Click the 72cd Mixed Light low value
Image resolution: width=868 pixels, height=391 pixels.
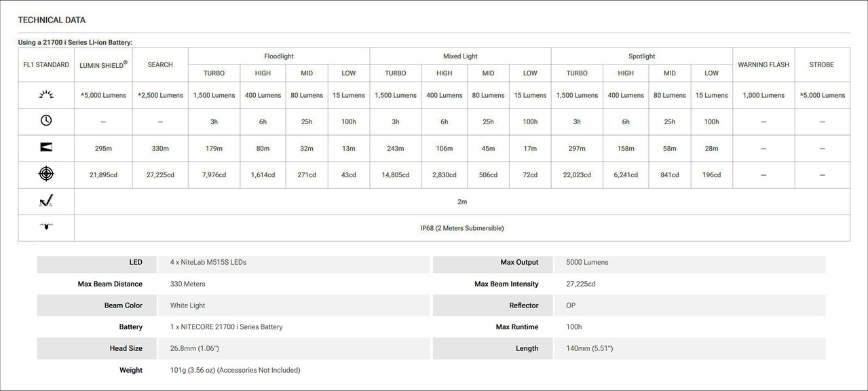pyautogui.click(x=530, y=175)
